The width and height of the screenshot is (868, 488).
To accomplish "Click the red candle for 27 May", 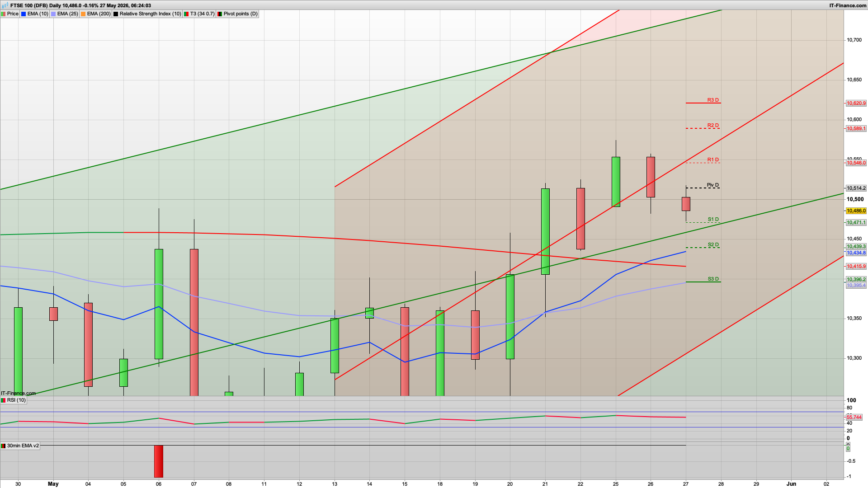I will (686, 204).
